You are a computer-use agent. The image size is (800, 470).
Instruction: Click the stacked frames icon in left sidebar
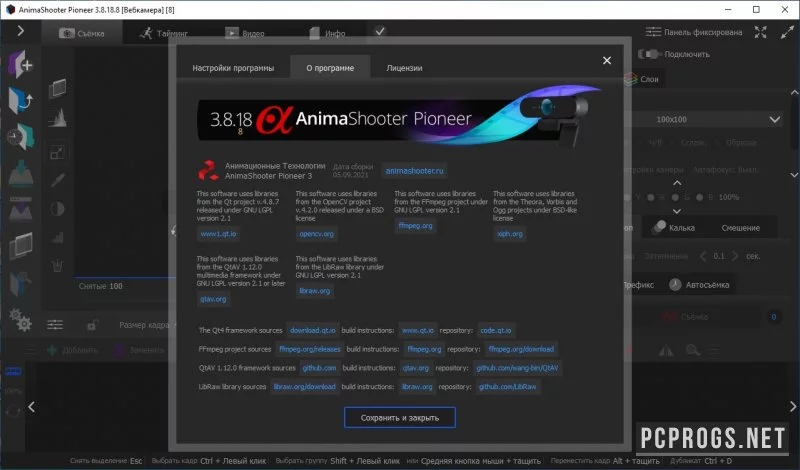[x=21, y=246]
